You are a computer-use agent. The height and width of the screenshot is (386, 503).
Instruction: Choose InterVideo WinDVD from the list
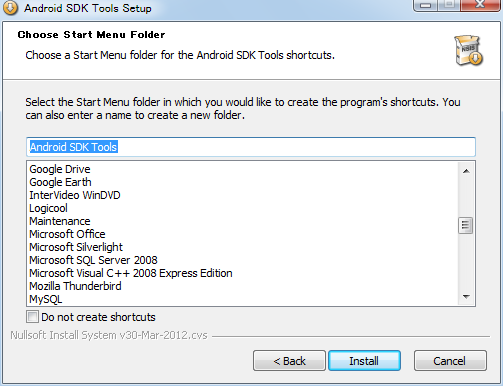(x=75, y=195)
